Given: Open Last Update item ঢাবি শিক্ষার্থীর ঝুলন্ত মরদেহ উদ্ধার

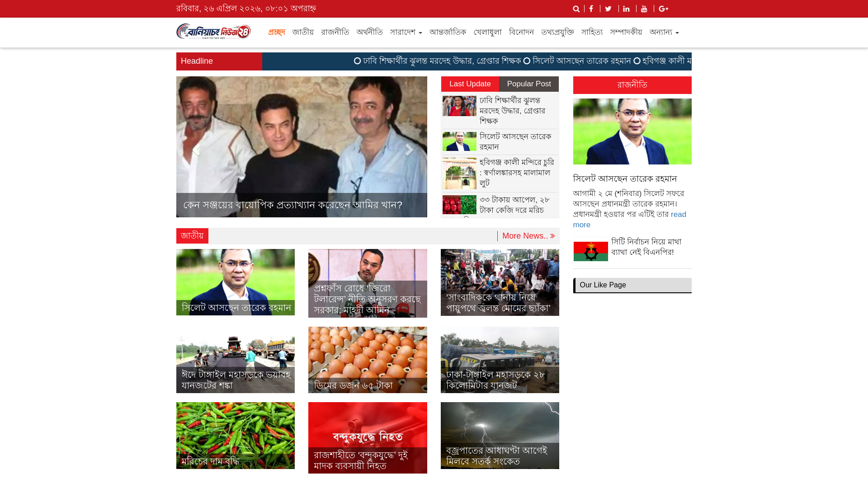Looking at the screenshot, I should pos(512,111).
